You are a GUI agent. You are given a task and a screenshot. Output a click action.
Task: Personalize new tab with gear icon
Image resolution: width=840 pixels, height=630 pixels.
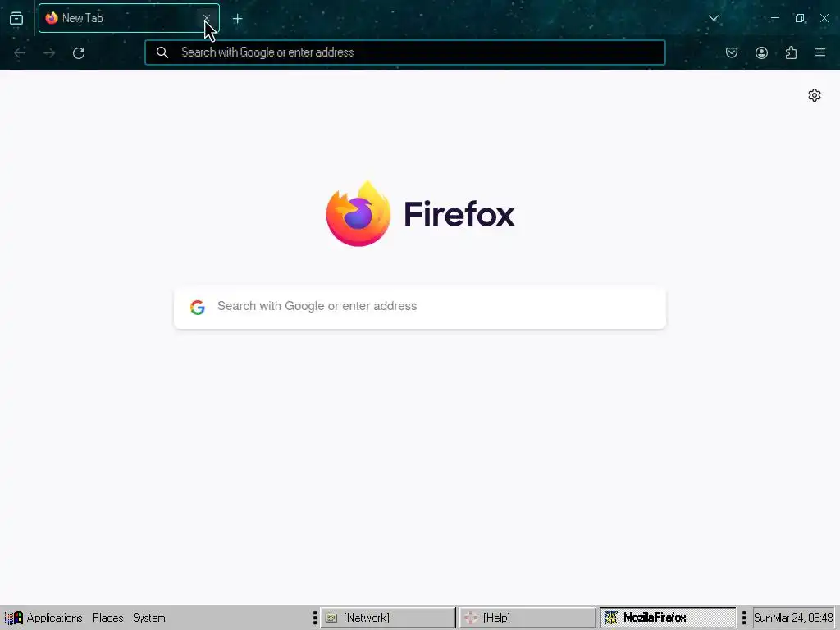(815, 95)
